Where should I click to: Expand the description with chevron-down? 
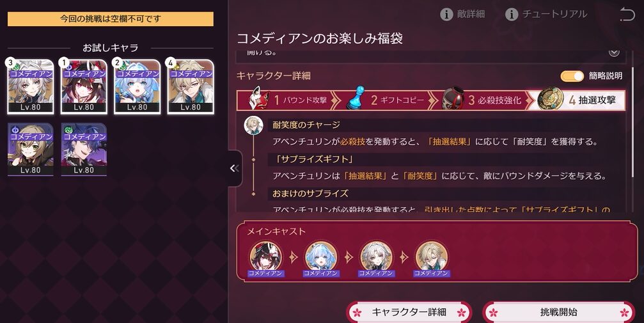(613, 52)
